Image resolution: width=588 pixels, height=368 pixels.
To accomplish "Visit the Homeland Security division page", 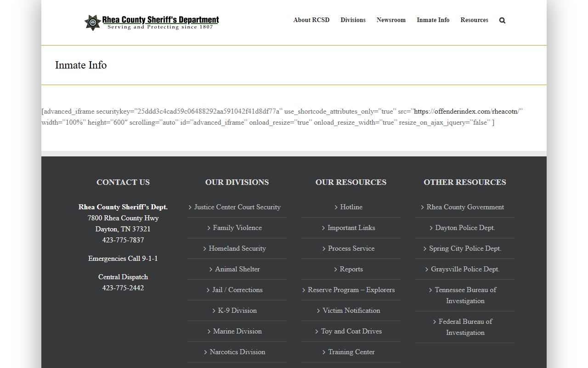I will tap(237, 248).
